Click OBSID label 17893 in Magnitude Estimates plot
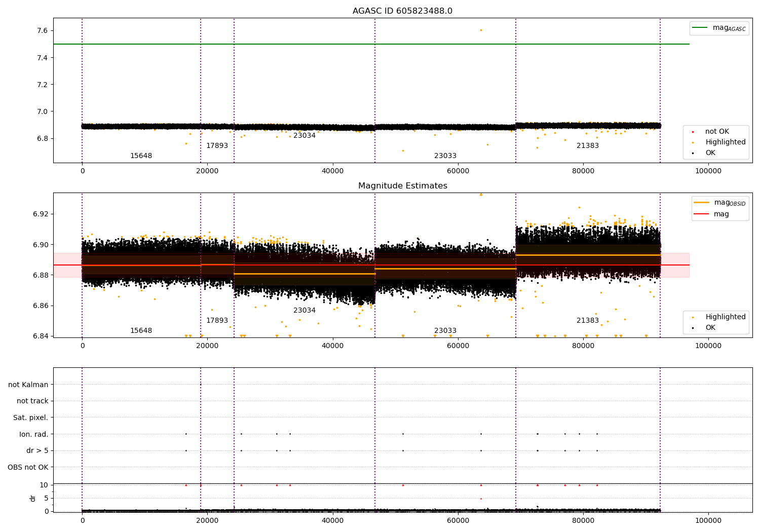This screenshot has width=760, height=532. click(x=217, y=321)
